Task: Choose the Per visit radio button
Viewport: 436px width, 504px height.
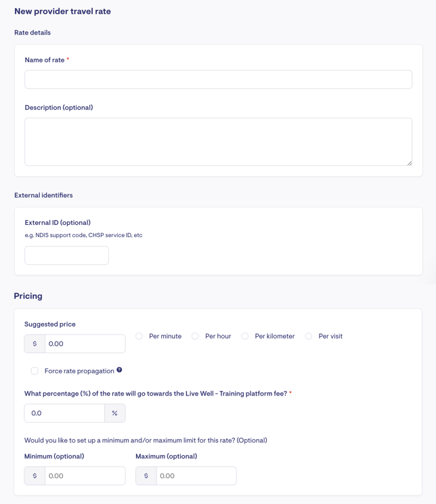Action: click(309, 336)
